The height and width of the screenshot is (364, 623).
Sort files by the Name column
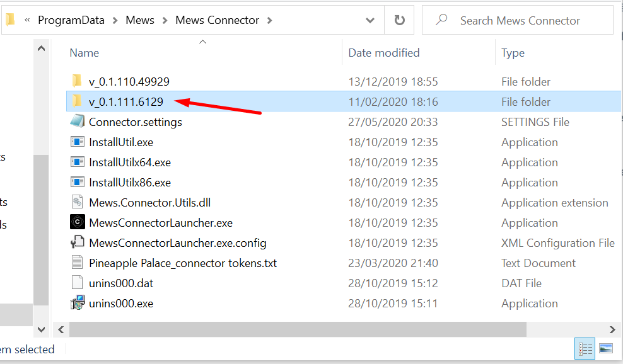pos(84,53)
